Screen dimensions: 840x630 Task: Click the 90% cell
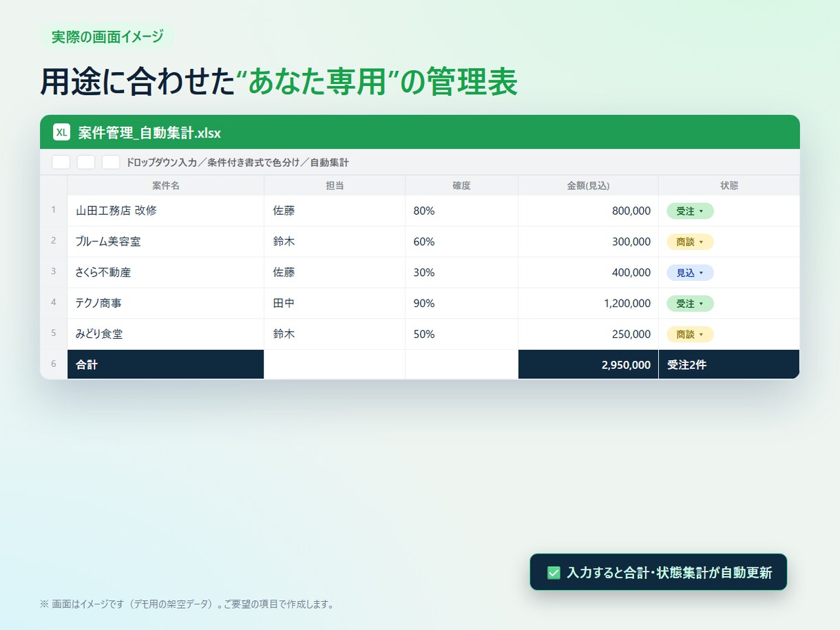point(461,303)
